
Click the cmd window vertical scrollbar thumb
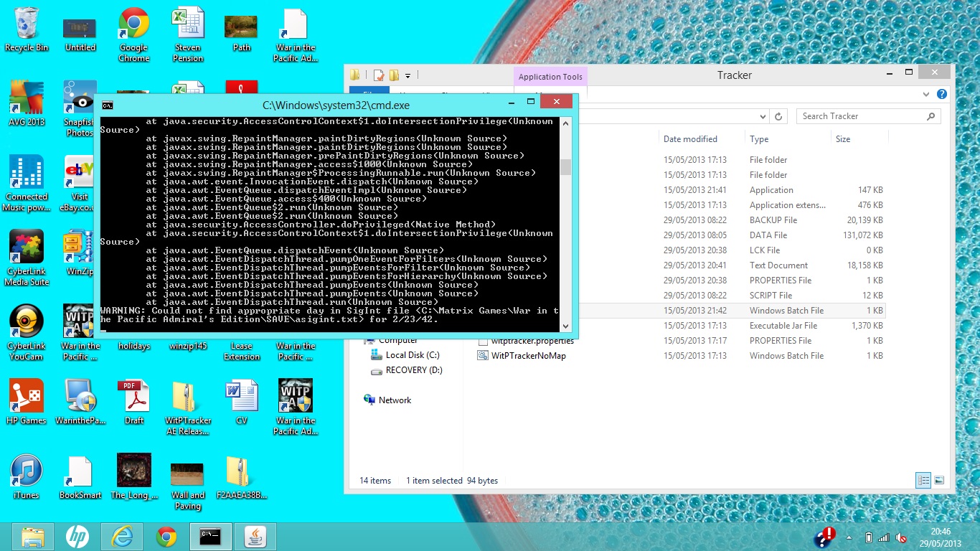click(x=565, y=166)
